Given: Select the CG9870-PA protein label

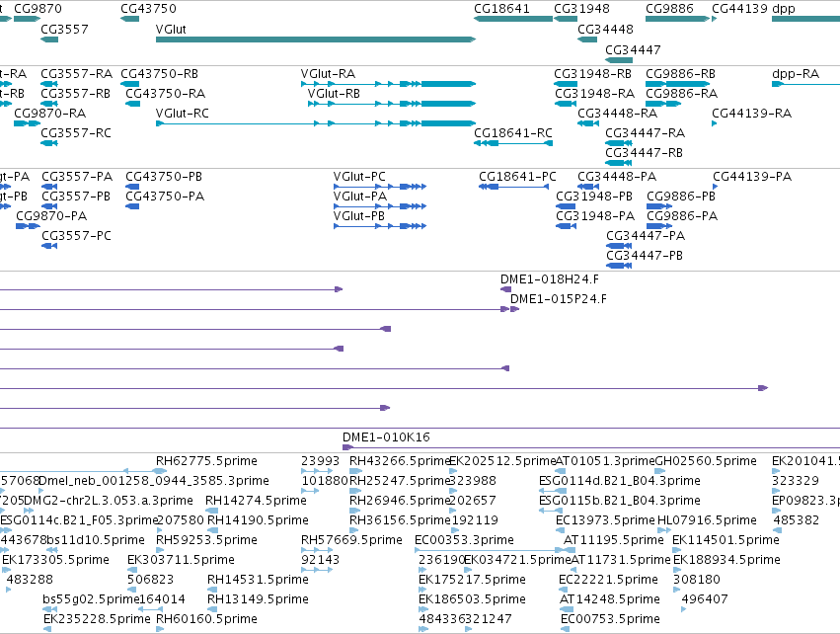Looking at the screenshot, I should [x=51, y=216].
